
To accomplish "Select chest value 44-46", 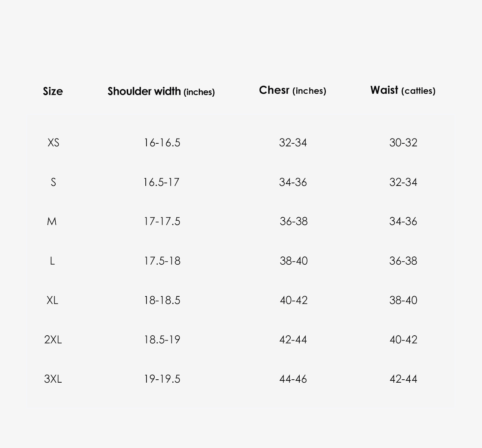I will click(293, 379).
